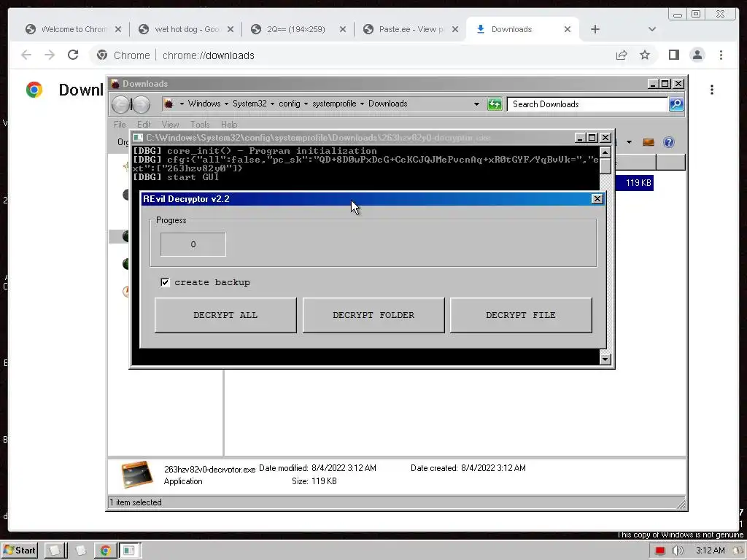This screenshot has width=747, height=560.
Task: Share this page icon in Chrome
Action: (x=622, y=55)
